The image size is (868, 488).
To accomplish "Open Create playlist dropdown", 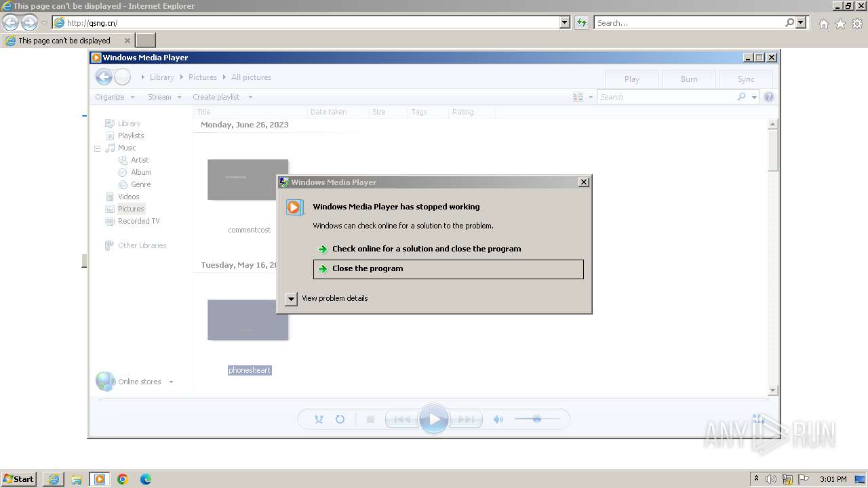I will 222,97.
